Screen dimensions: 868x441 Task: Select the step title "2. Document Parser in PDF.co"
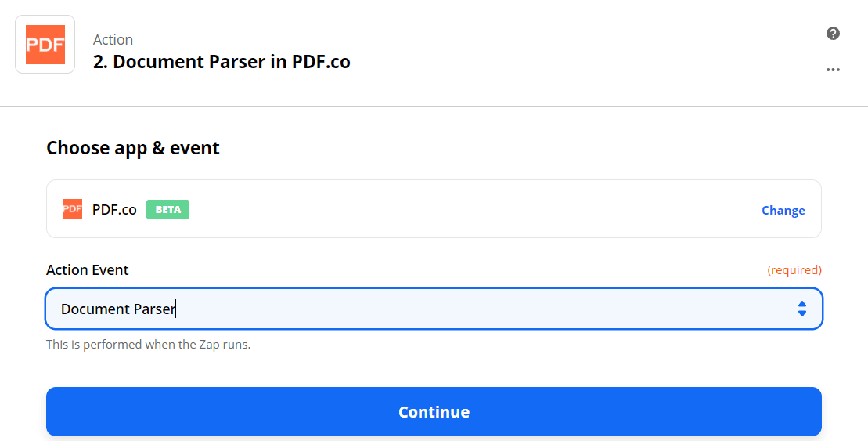222,63
